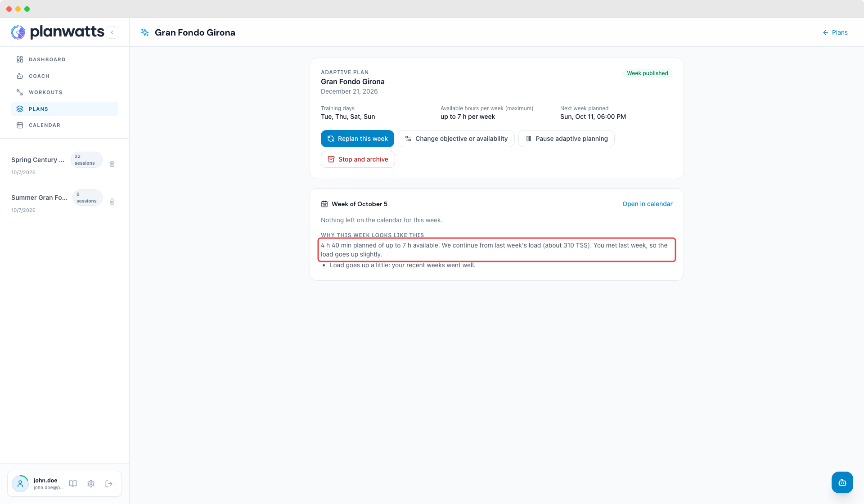Click the 22 sessions badge
Viewport: 864px width, 504px height.
[86, 160]
